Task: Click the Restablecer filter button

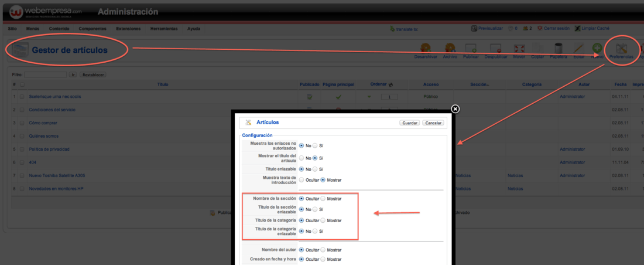Action: tap(93, 75)
